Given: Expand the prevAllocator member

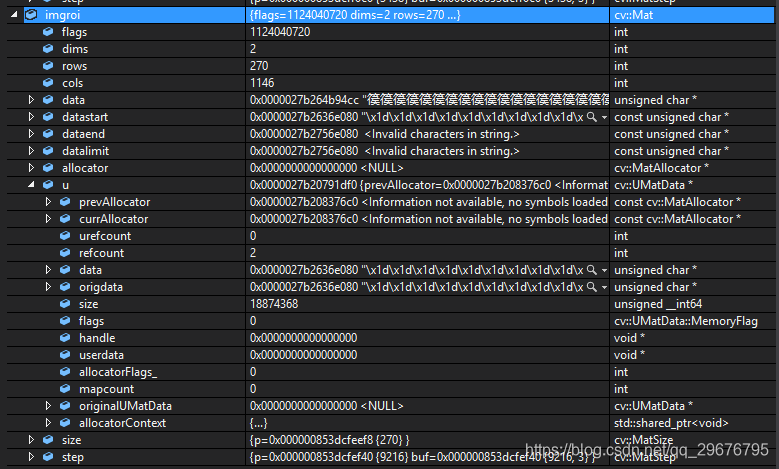Looking at the screenshot, I should pyautogui.click(x=48, y=202).
